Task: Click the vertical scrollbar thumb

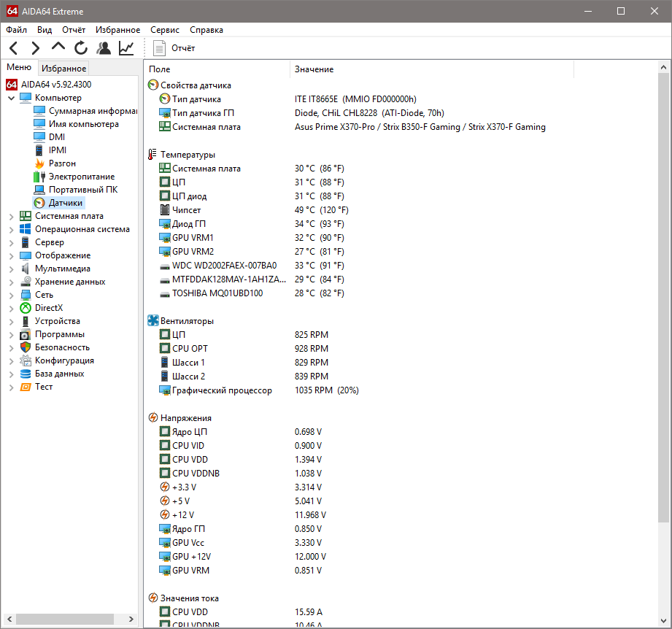Action: 663,298
